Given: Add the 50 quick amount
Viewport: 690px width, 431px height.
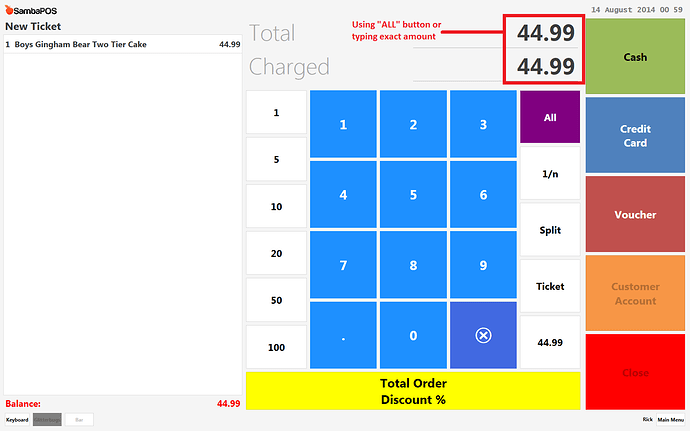Looking at the screenshot, I should (x=276, y=300).
